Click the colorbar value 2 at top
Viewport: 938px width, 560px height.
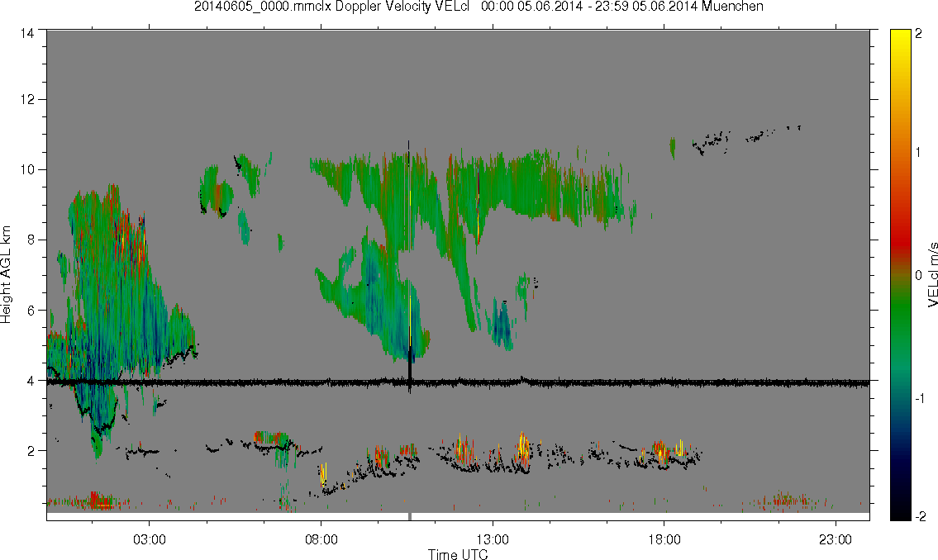click(x=918, y=34)
